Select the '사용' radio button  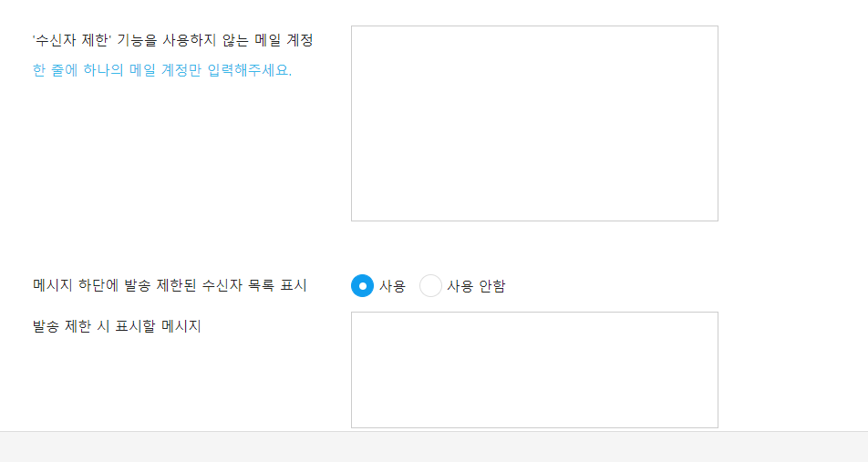(x=362, y=286)
